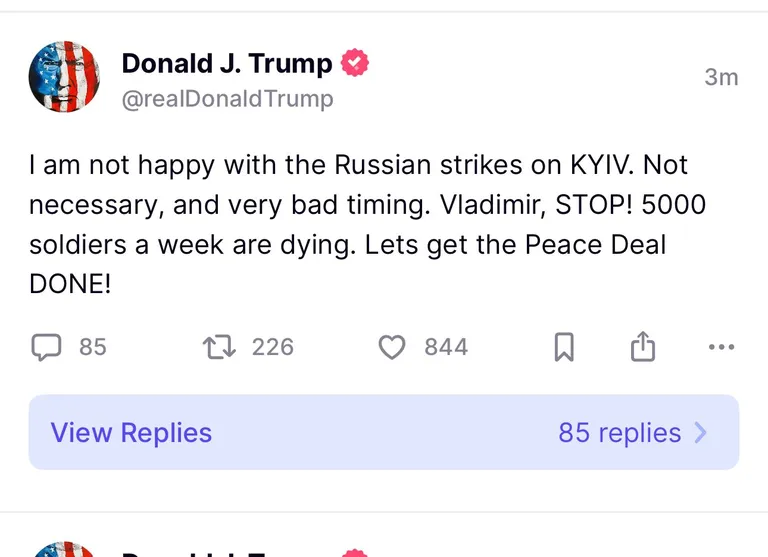The height and width of the screenshot is (557, 768).
Task: Click the red verified badge icon
Action: [355, 62]
